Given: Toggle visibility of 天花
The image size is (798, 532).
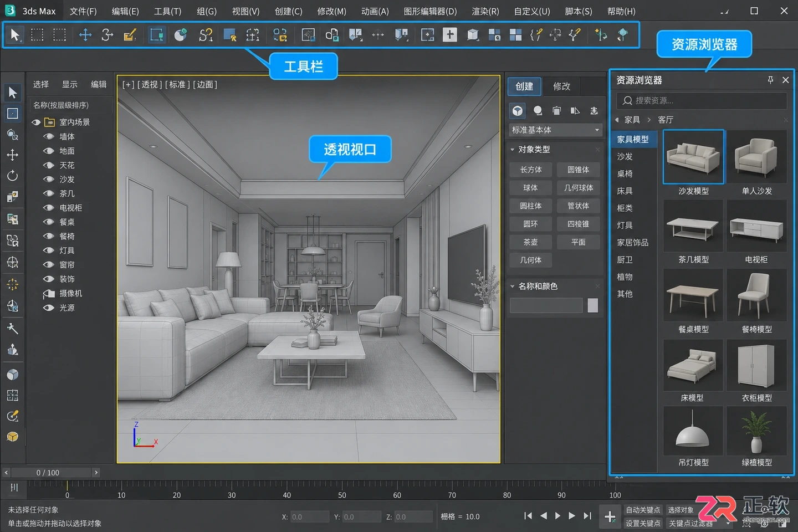Looking at the screenshot, I should point(49,165).
